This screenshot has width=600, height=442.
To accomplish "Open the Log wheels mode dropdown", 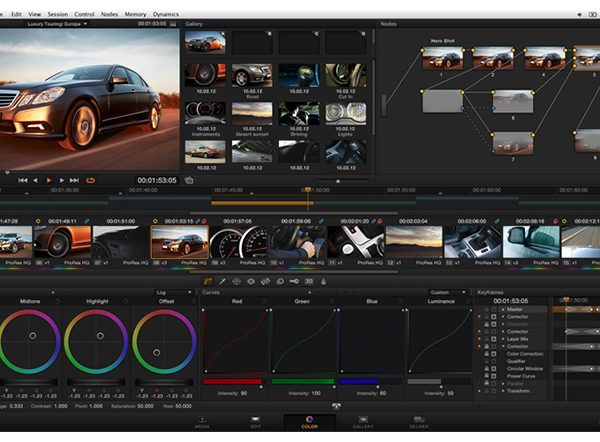I will tap(173, 292).
